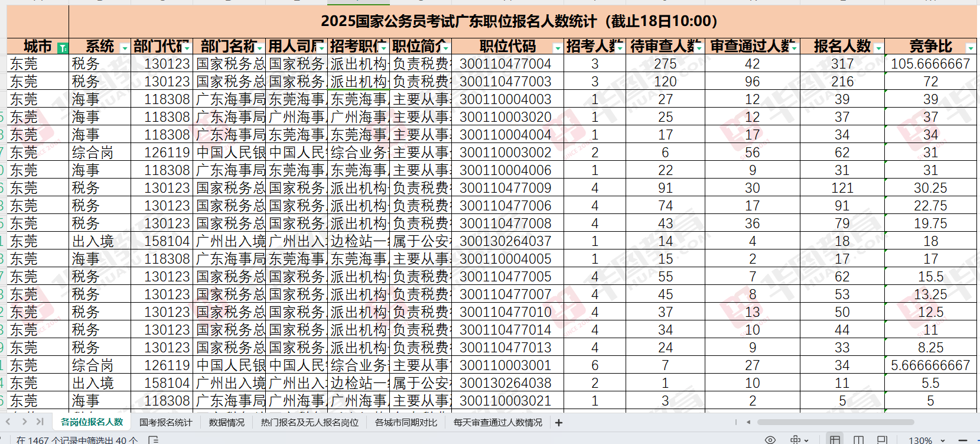Select 报名人数 value 121
980x444 pixels.
pos(842,188)
